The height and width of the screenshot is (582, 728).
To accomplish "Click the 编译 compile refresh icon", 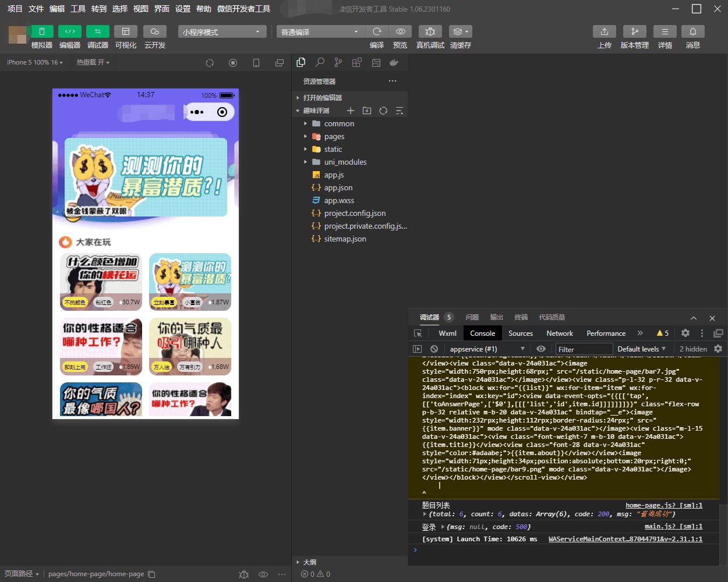I will 377,31.
